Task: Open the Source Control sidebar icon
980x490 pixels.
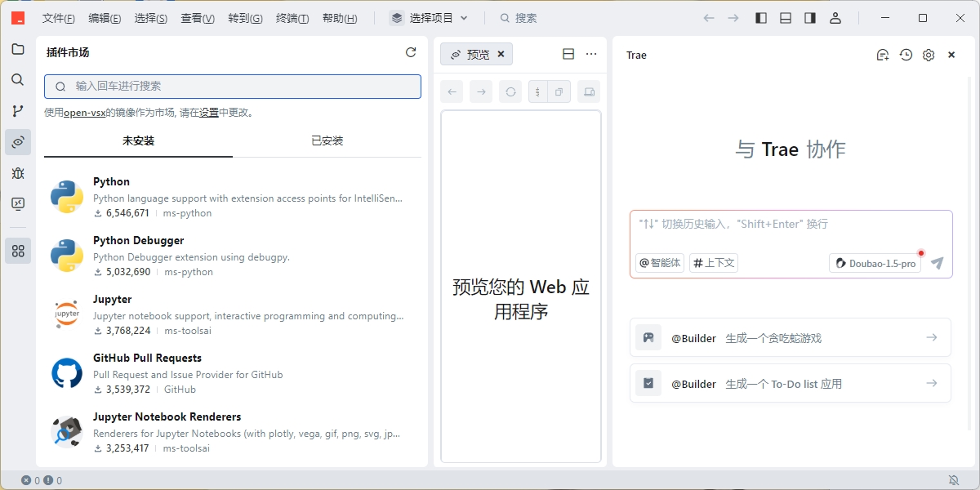Action: pyautogui.click(x=18, y=111)
